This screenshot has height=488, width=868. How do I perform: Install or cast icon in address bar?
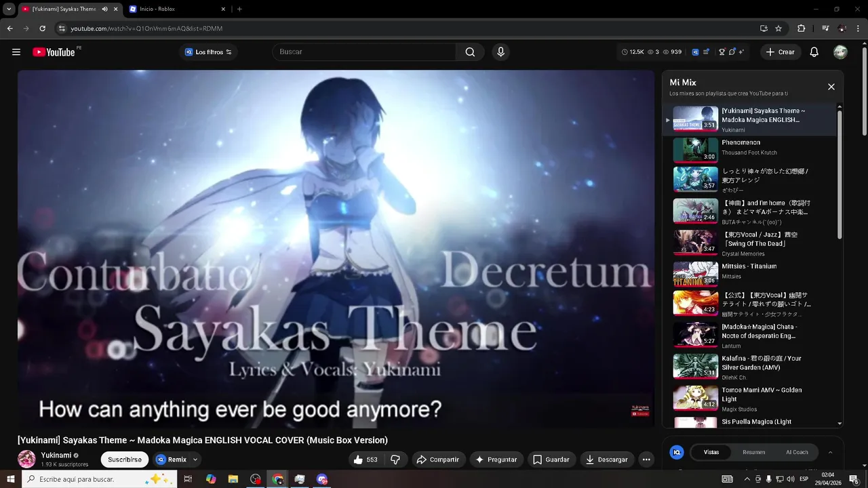[x=764, y=28]
